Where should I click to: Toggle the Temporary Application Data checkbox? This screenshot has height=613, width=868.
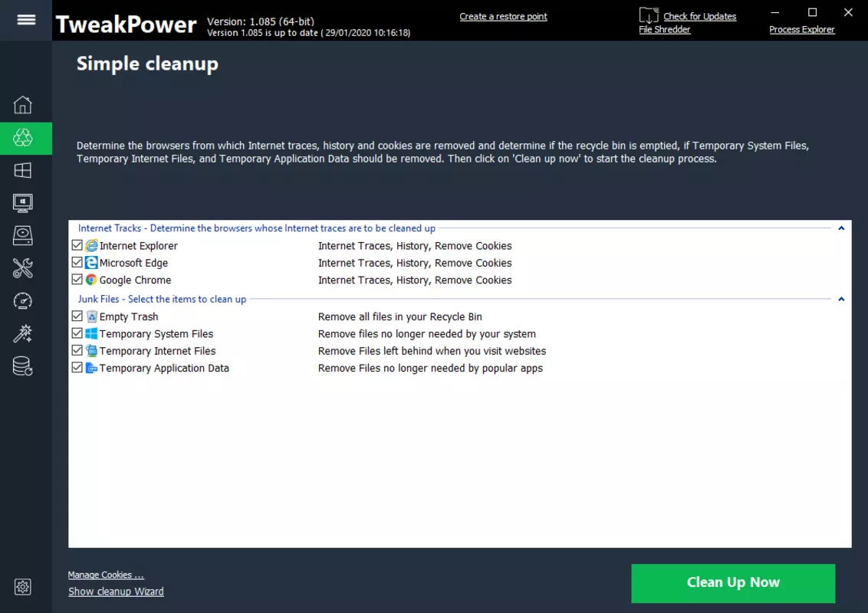tap(77, 367)
